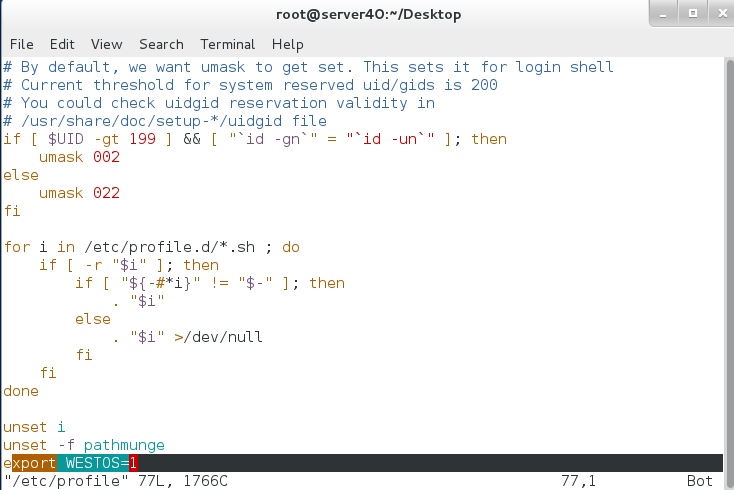Click the '77,1' cursor position indicator
The height and width of the screenshot is (490, 734).
coord(578,481)
